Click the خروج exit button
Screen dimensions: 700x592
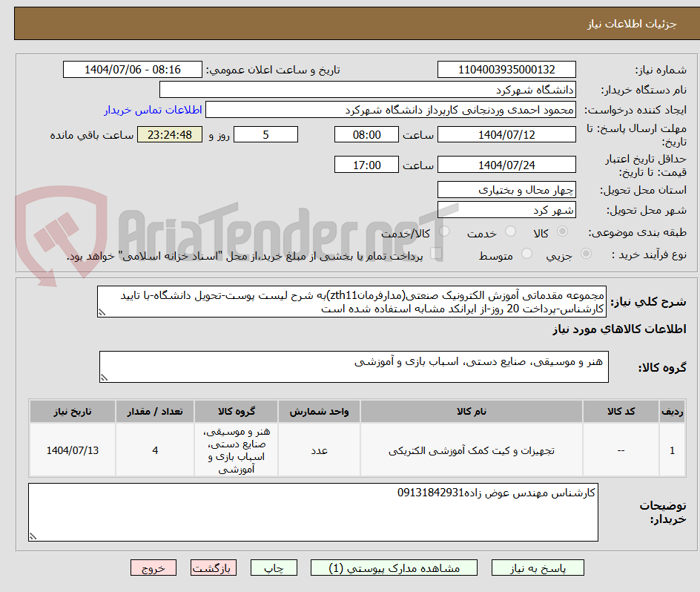pyautogui.click(x=153, y=568)
